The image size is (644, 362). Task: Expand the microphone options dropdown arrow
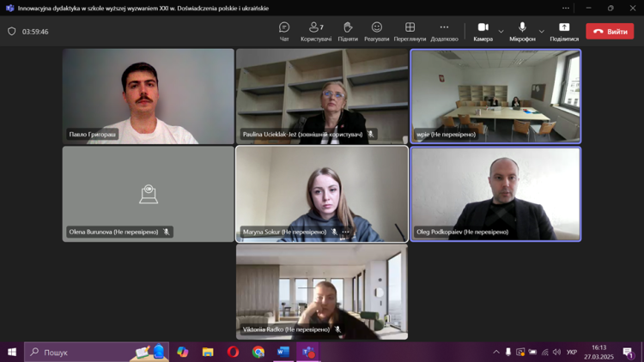click(542, 32)
